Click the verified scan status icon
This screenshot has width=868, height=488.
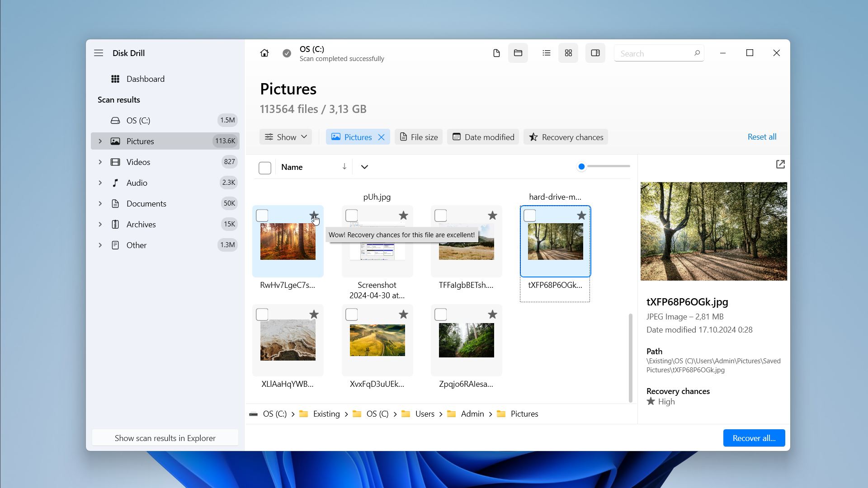pos(288,53)
